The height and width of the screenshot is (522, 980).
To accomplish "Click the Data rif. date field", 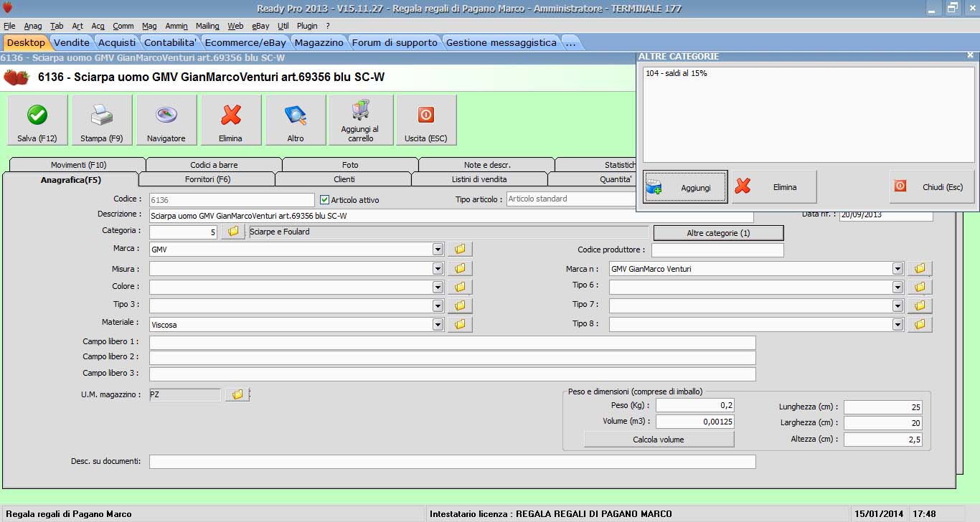I will click(886, 214).
